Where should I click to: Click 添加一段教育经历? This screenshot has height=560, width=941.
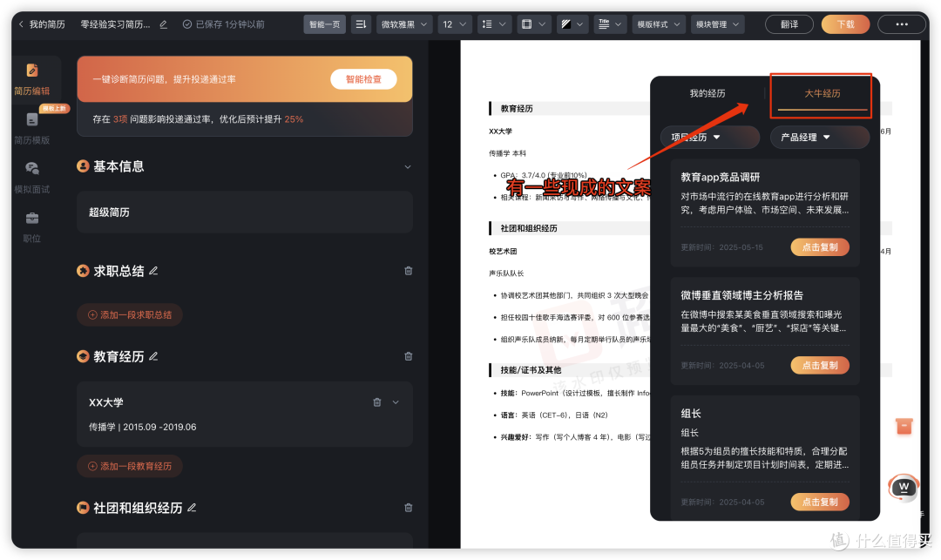click(130, 467)
